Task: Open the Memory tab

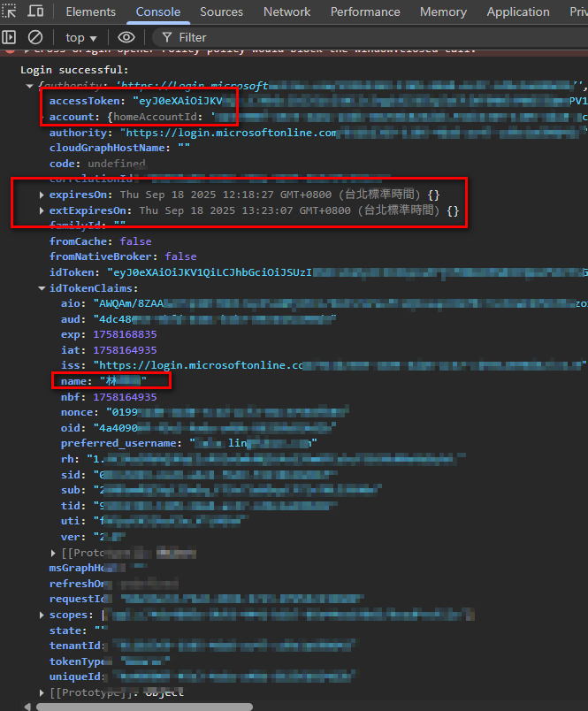Action: click(443, 11)
